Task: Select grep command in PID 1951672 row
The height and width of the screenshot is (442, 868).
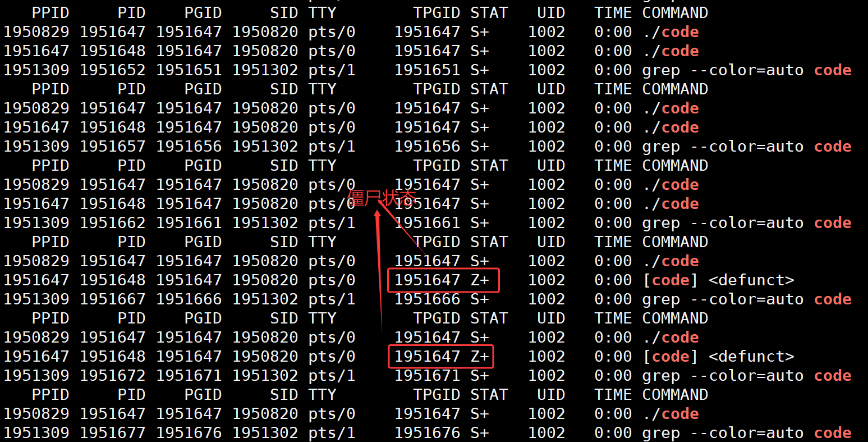Action: (x=747, y=376)
